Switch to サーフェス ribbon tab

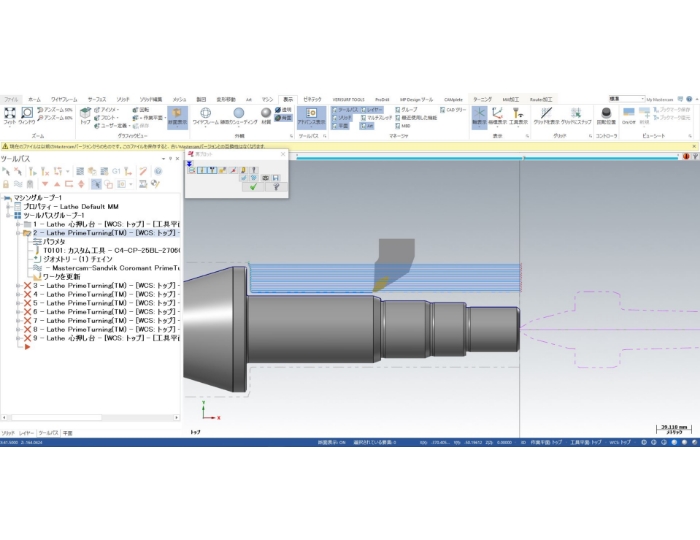click(x=97, y=99)
